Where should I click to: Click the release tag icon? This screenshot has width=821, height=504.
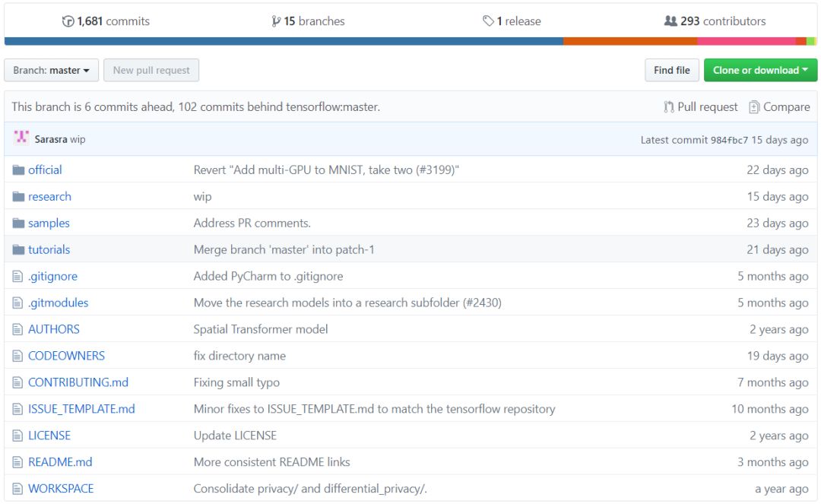point(488,21)
